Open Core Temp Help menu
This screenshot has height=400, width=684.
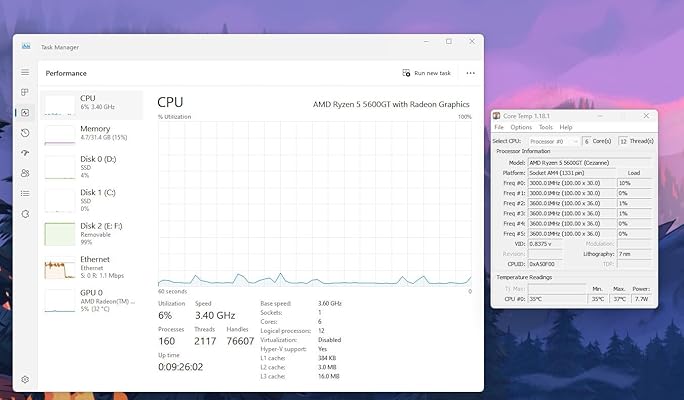566,128
